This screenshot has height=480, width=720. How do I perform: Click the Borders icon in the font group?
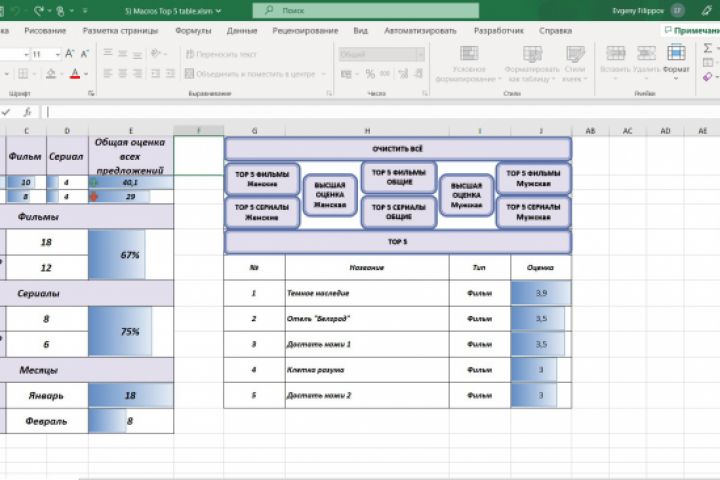coord(22,73)
